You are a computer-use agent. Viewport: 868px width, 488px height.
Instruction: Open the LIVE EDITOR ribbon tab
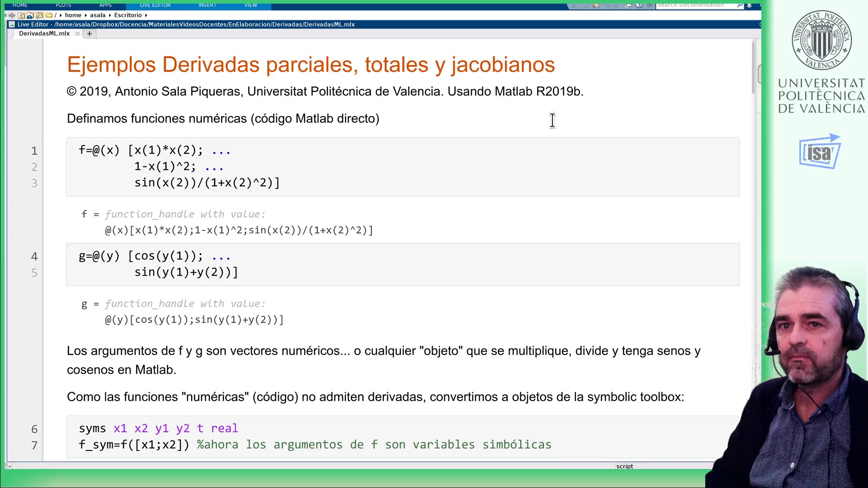point(155,5)
